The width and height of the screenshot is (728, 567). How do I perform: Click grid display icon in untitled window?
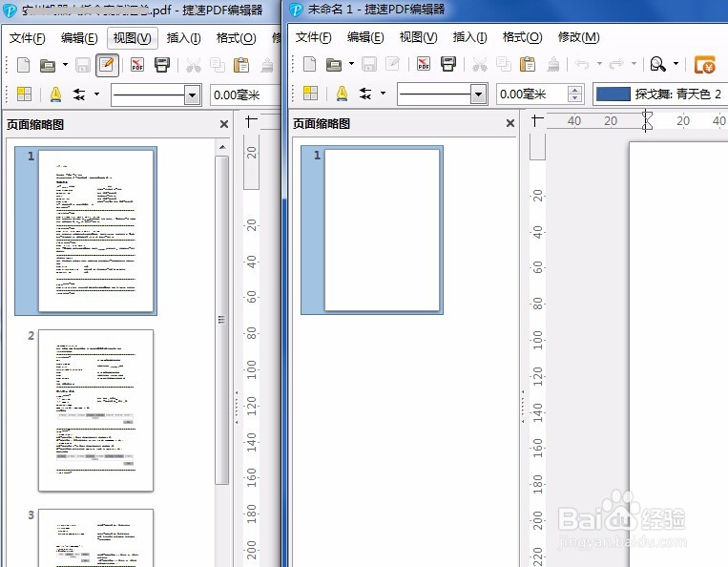[310, 94]
